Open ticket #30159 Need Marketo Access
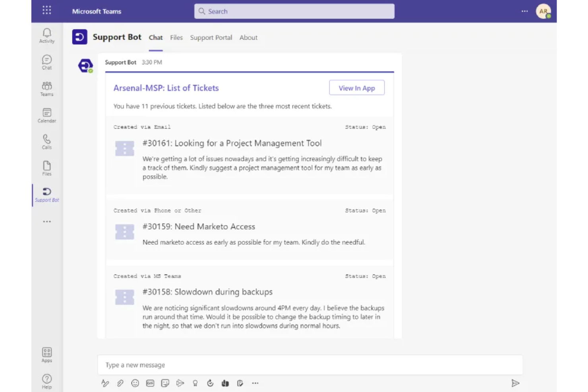The height and width of the screenshot is (392, 588). pyautogui.click(x=199, y=226)
